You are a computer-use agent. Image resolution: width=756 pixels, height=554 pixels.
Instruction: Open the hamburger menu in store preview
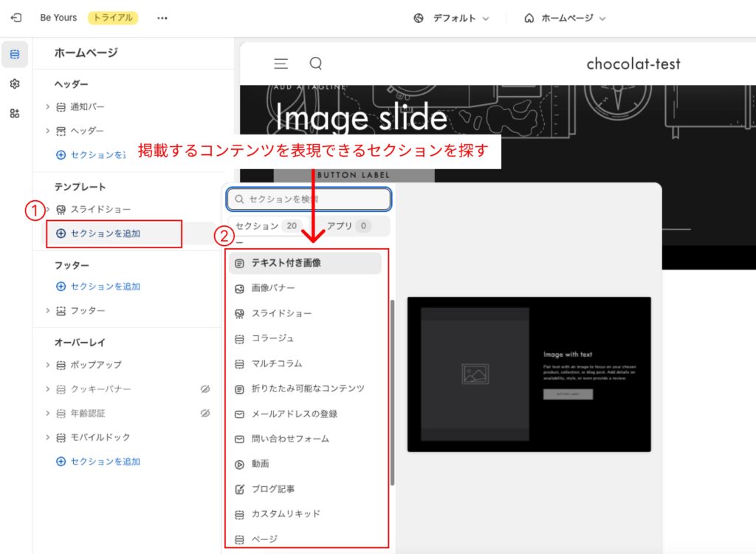281,64
